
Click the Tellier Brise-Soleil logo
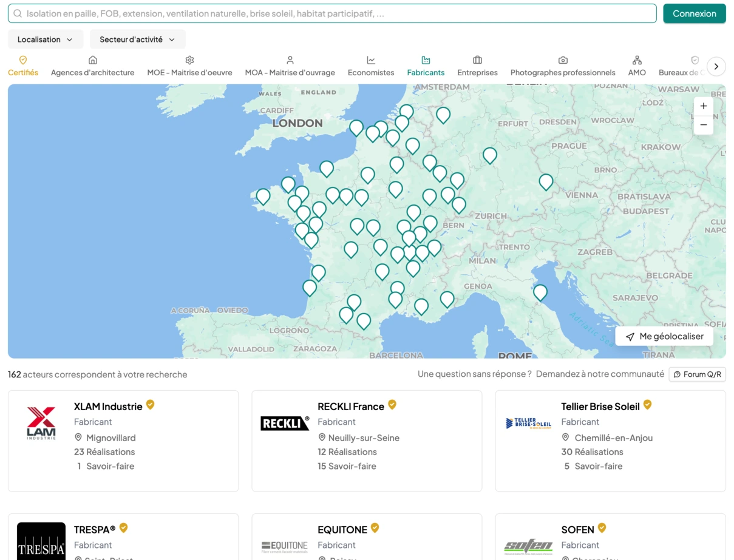(528, 423)
